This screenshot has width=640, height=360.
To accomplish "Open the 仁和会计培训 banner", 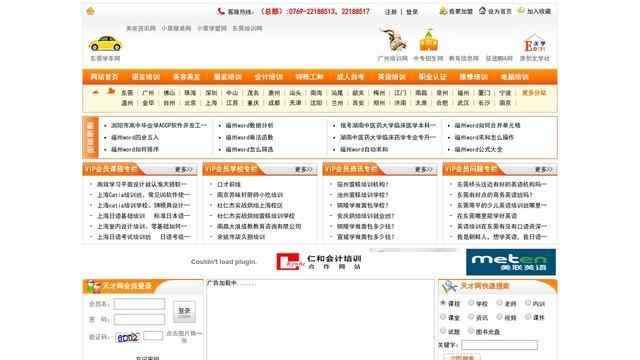I will (x=319, y=262).
